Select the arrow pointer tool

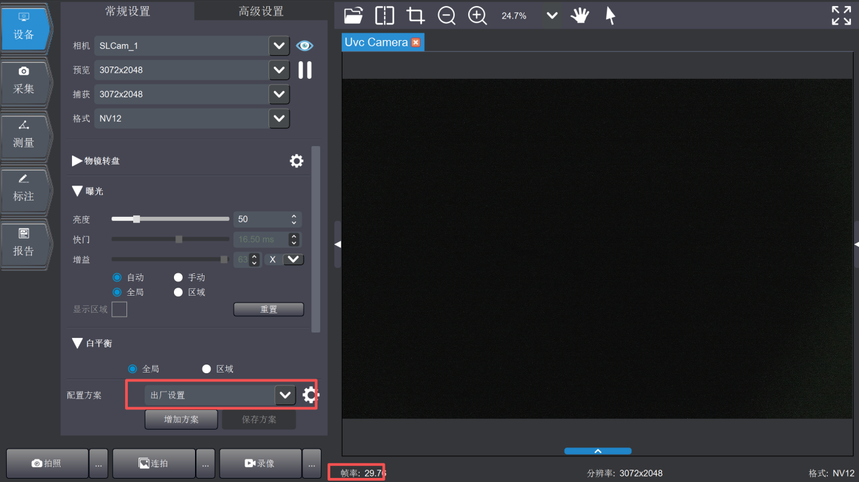(610, 15)
